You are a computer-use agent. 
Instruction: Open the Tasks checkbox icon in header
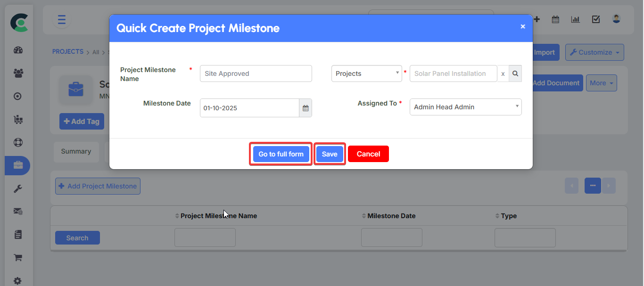[596, 19]
